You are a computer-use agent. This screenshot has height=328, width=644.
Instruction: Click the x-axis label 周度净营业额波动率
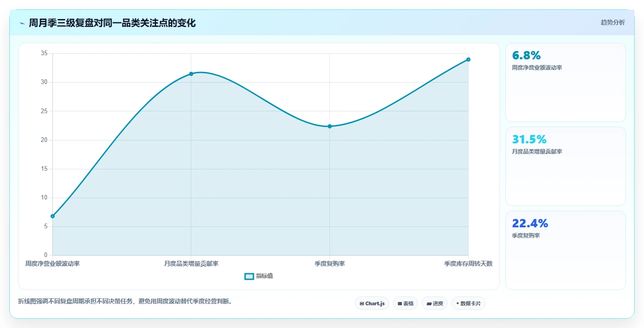52,264
